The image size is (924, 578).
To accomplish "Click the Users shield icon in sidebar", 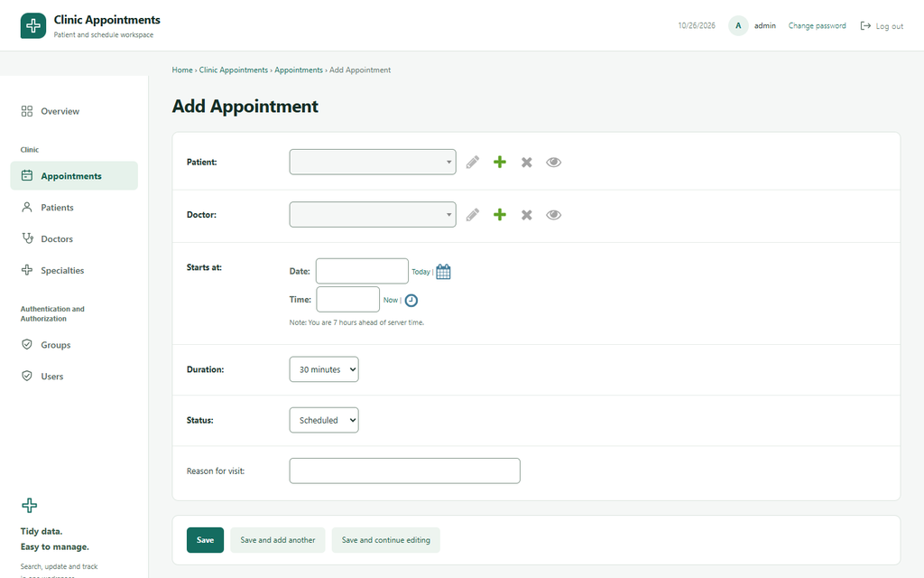I will click(x=27, y=376).
